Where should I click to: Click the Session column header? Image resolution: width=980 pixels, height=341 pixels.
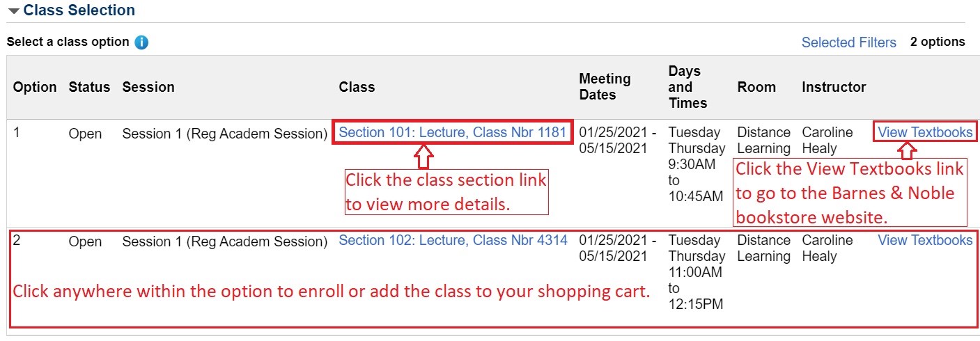tap(148, 88)
